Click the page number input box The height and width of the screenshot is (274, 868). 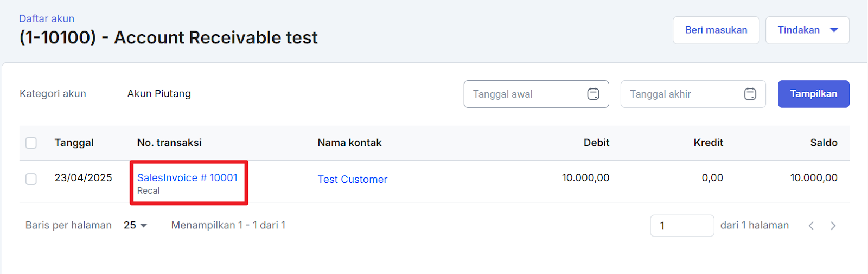pyautogui.click(x=681, y=226)
